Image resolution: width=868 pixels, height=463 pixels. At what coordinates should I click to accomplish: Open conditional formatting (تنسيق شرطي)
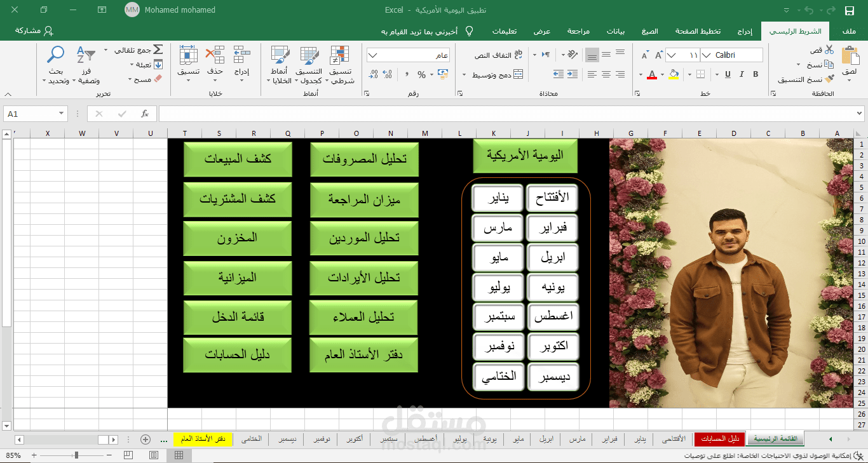pos(340,64)
